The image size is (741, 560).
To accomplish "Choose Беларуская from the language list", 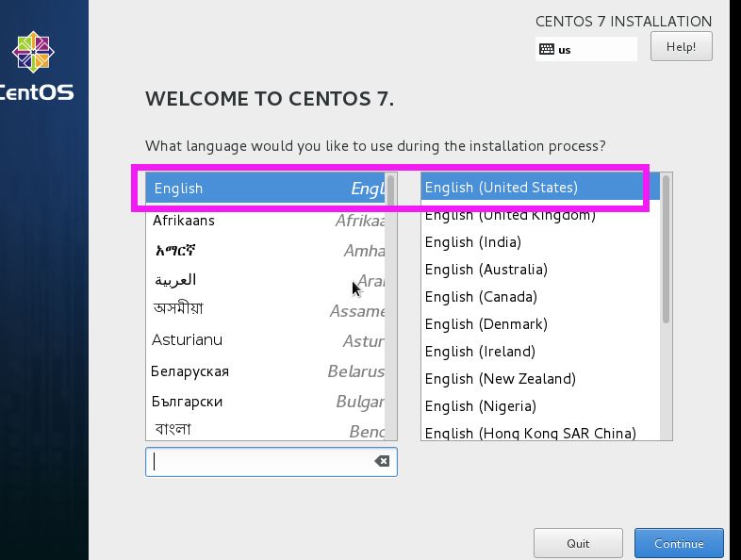I will (x=189, y=371).
